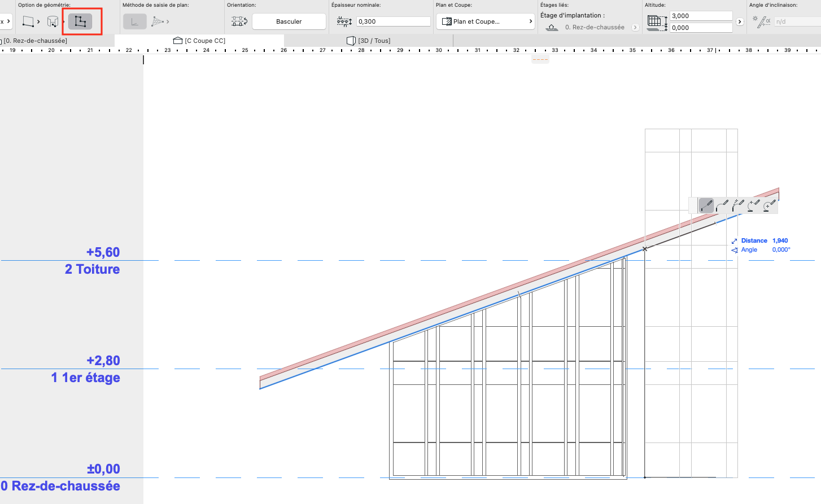Choose the tangent arc pet palette tool
Viewport: 821px width, 504px height.
[722, 205]
